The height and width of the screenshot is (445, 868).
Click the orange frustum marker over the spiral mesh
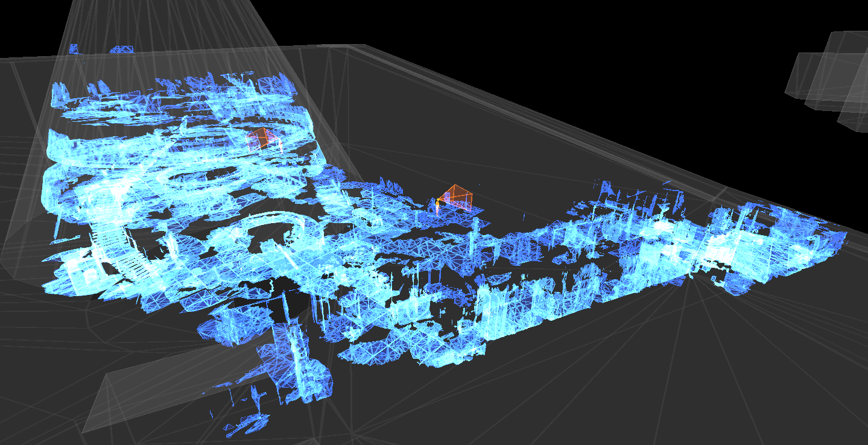click(x=262, y=138)
